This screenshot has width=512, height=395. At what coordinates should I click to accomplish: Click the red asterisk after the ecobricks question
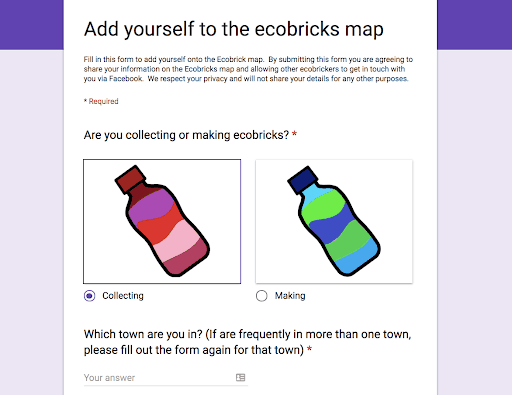click(294, 134)
